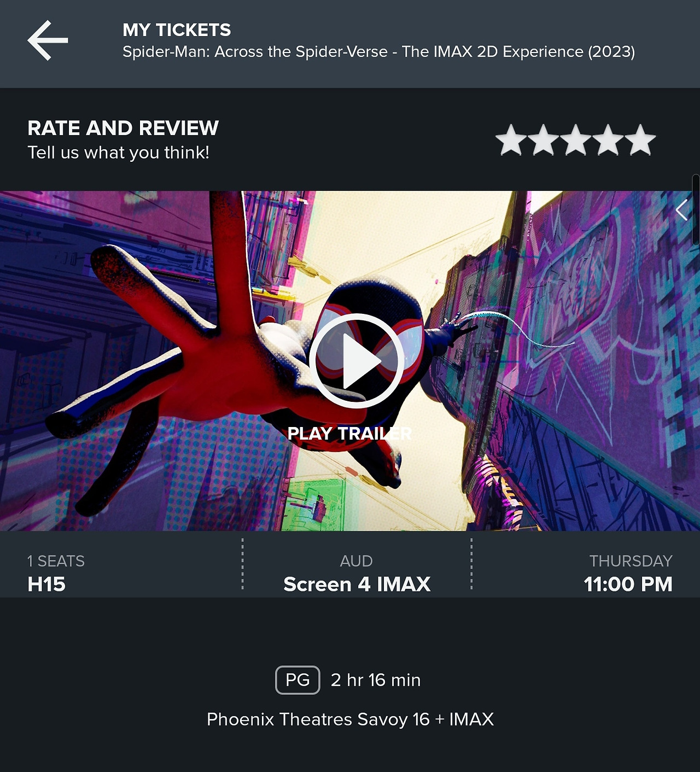The image size is (700, 772).
Task: Give a three-star rating
Action: point(576,141)
